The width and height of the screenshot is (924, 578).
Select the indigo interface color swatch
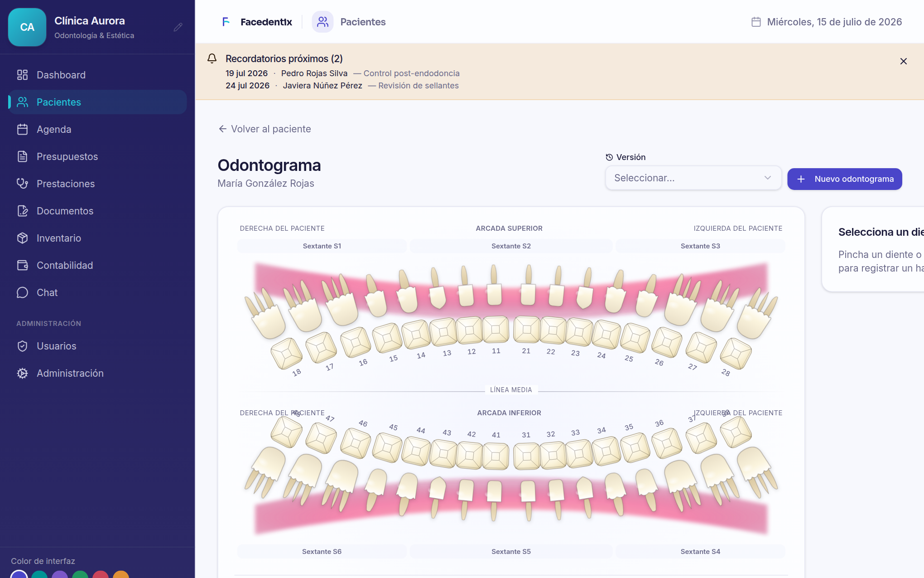tap(19, 575)
